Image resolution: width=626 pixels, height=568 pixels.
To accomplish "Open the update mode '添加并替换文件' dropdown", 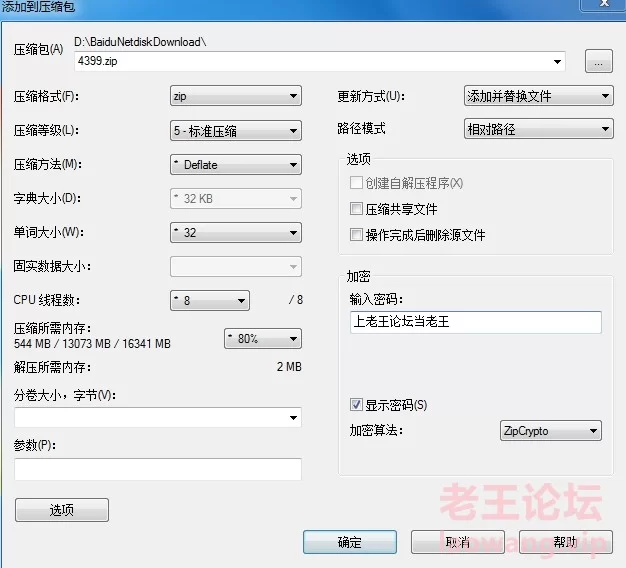I will (539, 96).
